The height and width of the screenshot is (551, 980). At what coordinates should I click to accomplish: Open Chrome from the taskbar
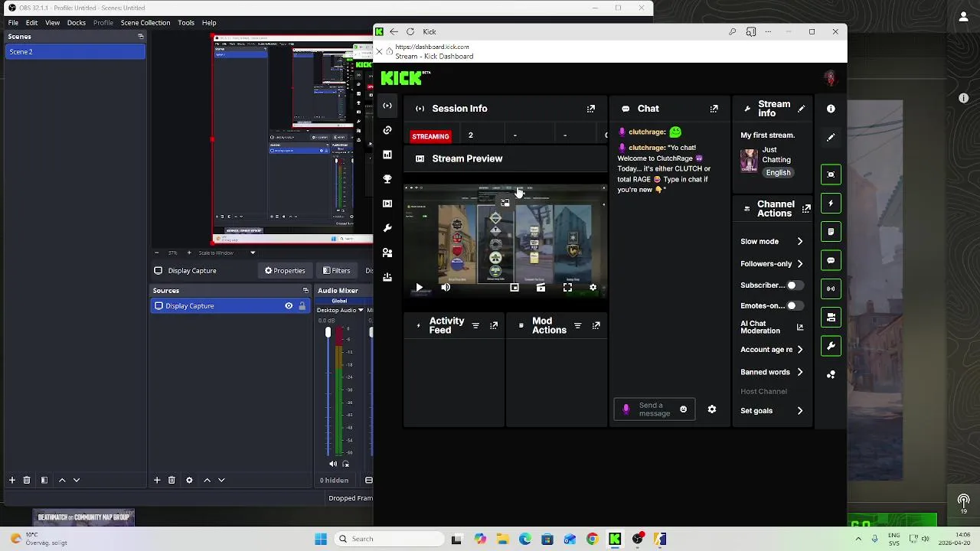pyautogui.click(x=592, y=539)
